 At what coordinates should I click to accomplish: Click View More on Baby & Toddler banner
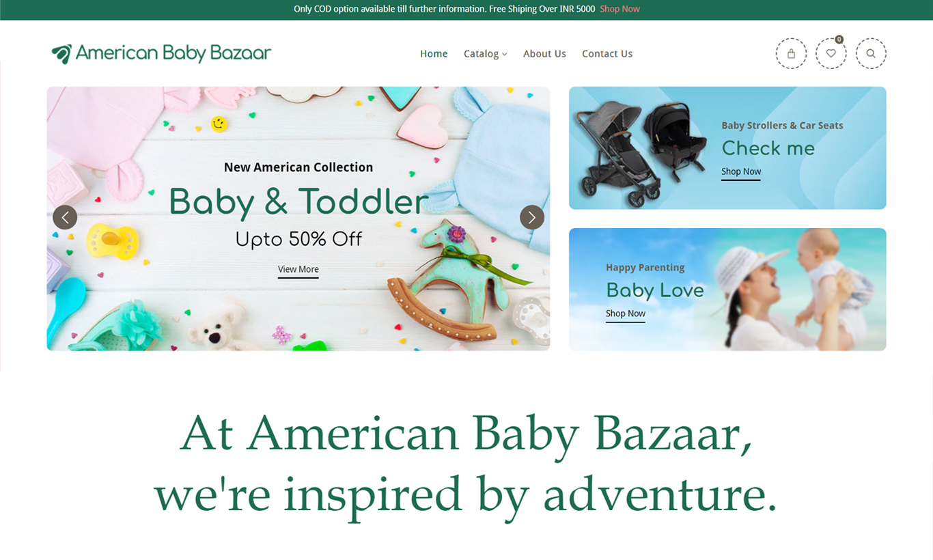pos(298,270)
